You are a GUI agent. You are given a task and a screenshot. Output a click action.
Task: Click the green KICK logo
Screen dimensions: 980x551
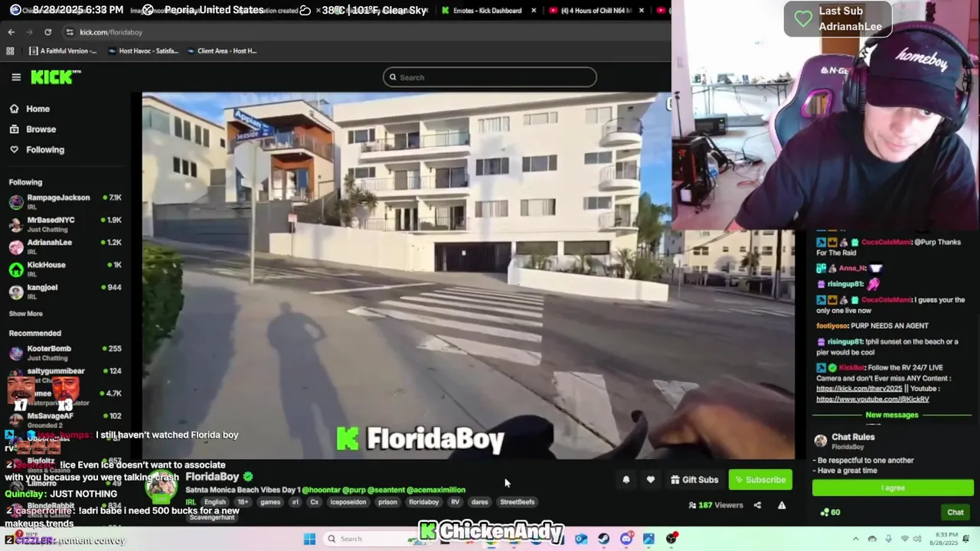pyautogui.click(x=55, y=77)
